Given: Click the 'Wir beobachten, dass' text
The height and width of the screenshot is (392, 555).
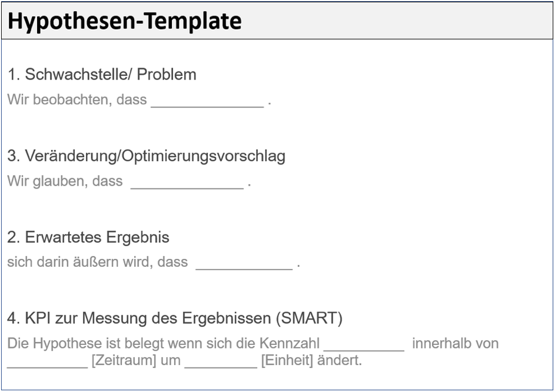Looking at the screenshot, I should pos(77,100).
